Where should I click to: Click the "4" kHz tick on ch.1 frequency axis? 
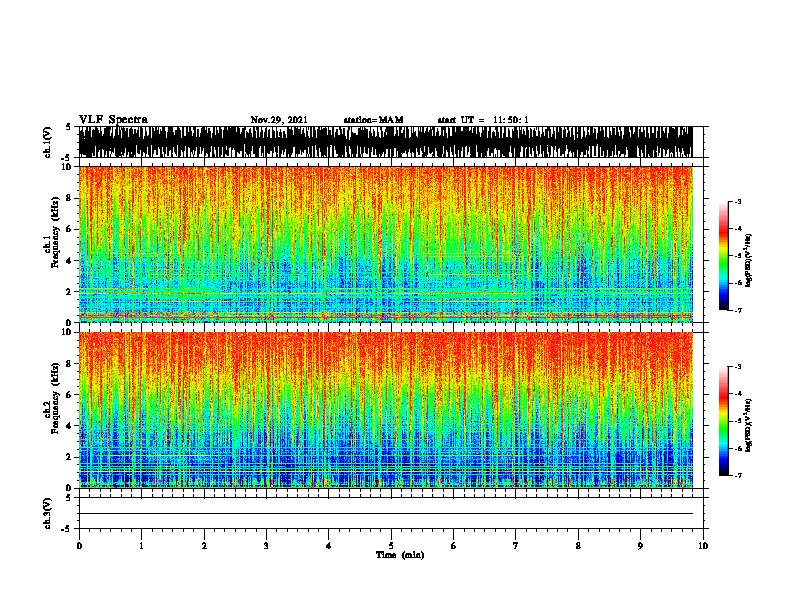pos(69,261)
